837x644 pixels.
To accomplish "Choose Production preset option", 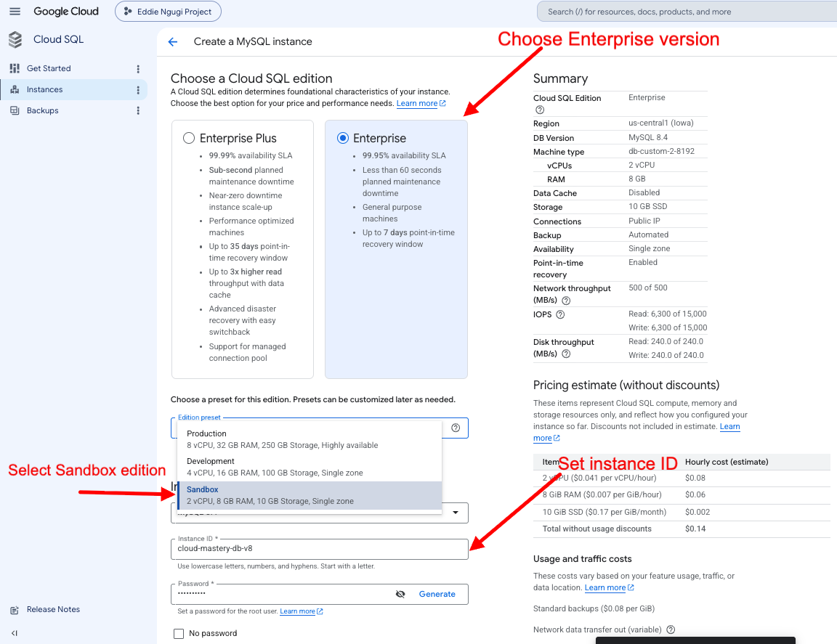I will tap(310, 439).
